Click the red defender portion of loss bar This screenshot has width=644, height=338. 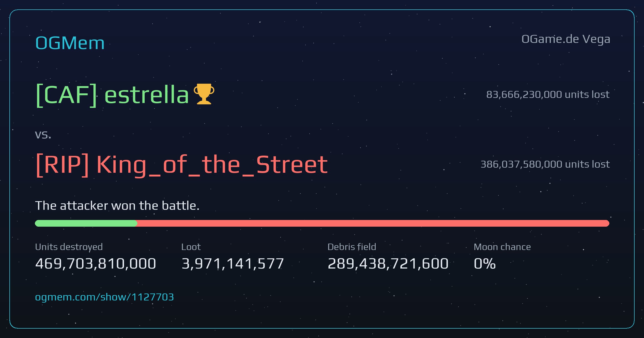click(373, 223)
